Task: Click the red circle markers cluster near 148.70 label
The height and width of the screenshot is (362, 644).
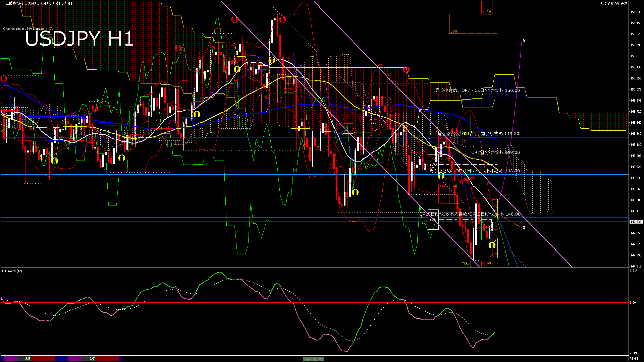Action: 467,180
